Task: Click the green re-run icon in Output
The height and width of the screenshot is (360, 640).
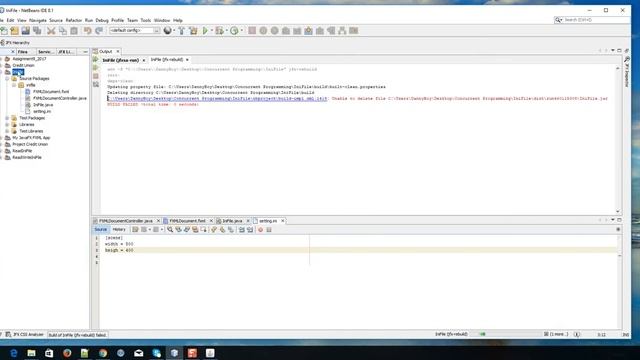Action: 96,60
